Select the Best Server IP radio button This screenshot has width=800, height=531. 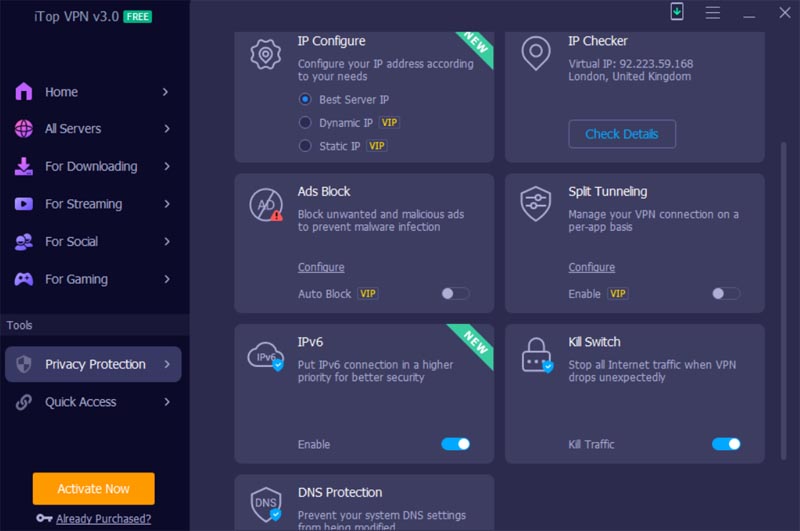tap(305, 99)
